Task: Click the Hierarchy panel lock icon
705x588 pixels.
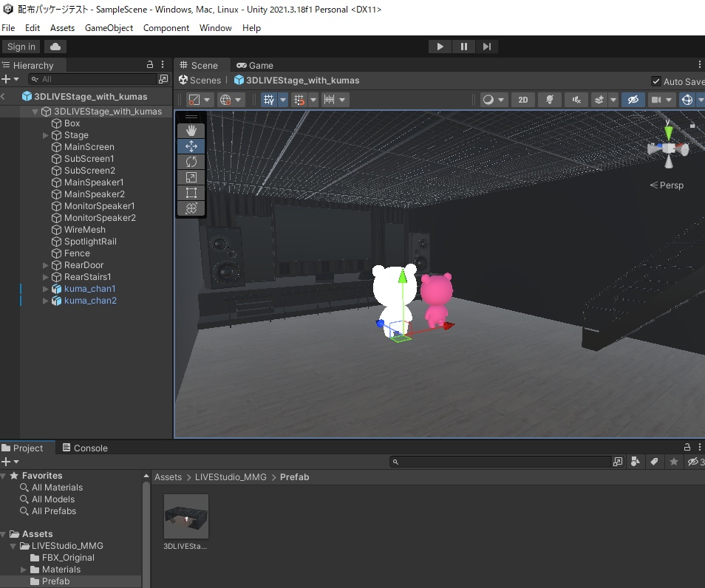Action: [150, 65]
